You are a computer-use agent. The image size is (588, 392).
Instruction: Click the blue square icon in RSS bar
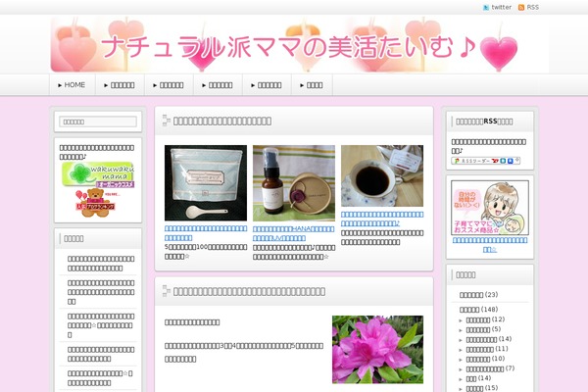pyautogui.click(x=510, y=161)
